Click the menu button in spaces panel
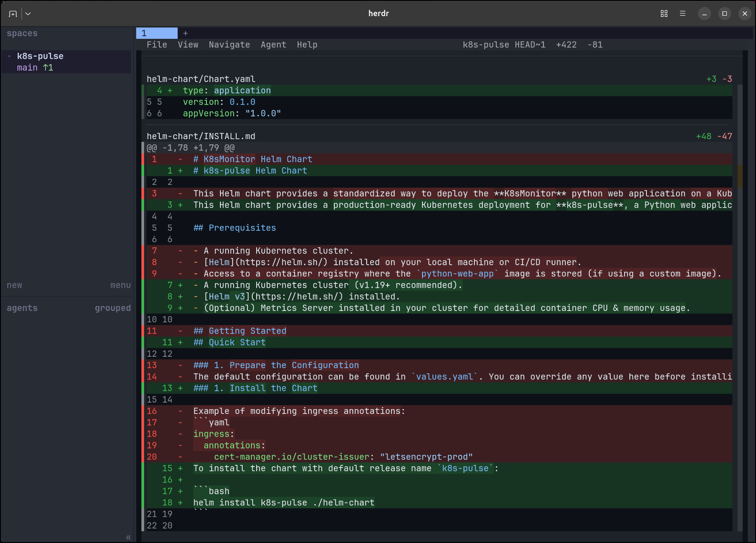The height and width of the screenshot is (543, 756). click(120, 285)
